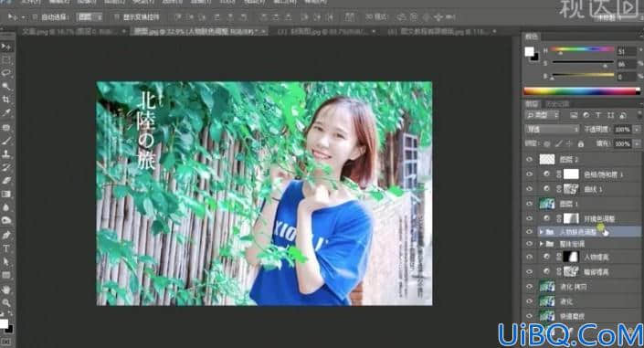
Task: Click the shape layer filter icon
Action: pyautogui.click(x=610, y=115)
